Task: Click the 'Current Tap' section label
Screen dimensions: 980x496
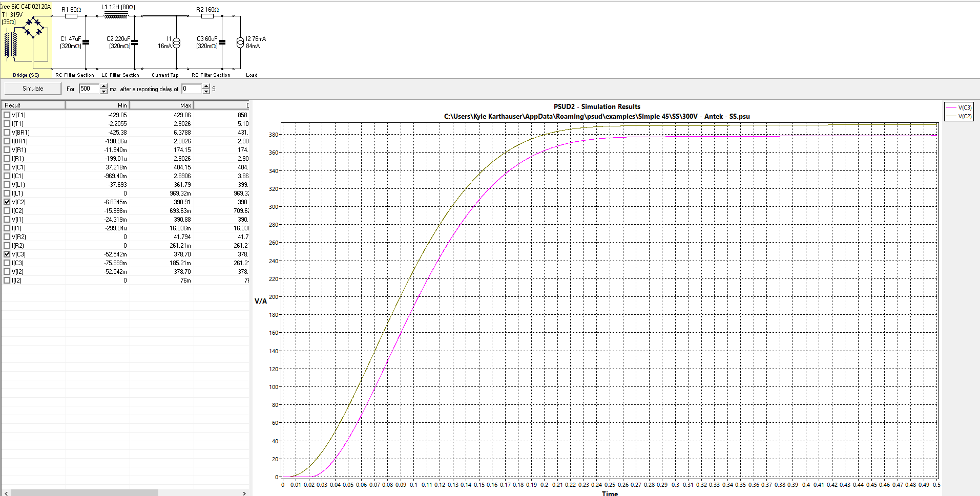Action: tap(165, 75)
